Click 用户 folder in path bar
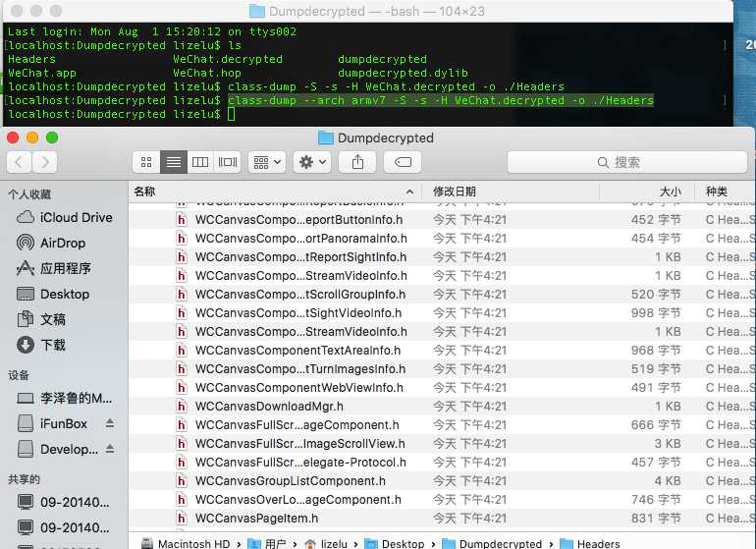756x549 pixels. coord(267,544)
